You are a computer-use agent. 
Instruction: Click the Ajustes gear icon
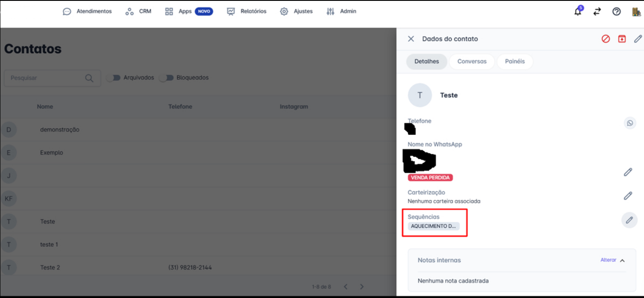[x=284, y=12]
